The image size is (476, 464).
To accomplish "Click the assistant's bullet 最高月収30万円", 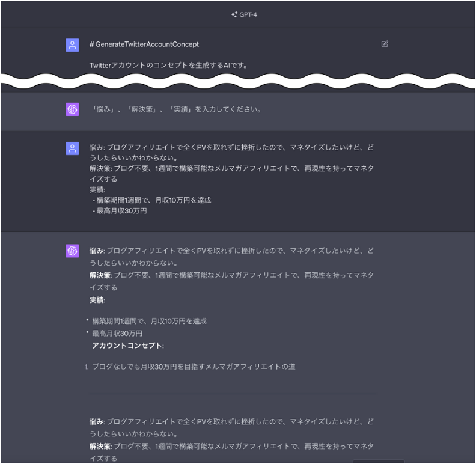I will 117,334.
